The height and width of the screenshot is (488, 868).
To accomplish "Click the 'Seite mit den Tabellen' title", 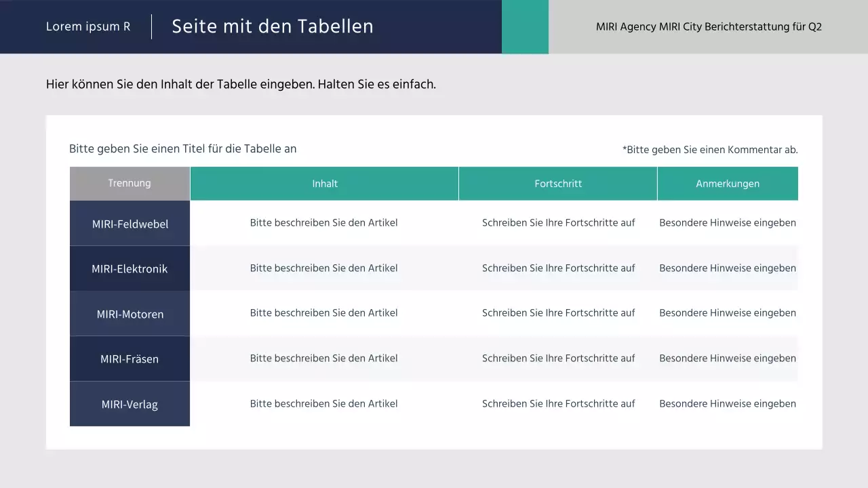I will [x=273, y=26].
